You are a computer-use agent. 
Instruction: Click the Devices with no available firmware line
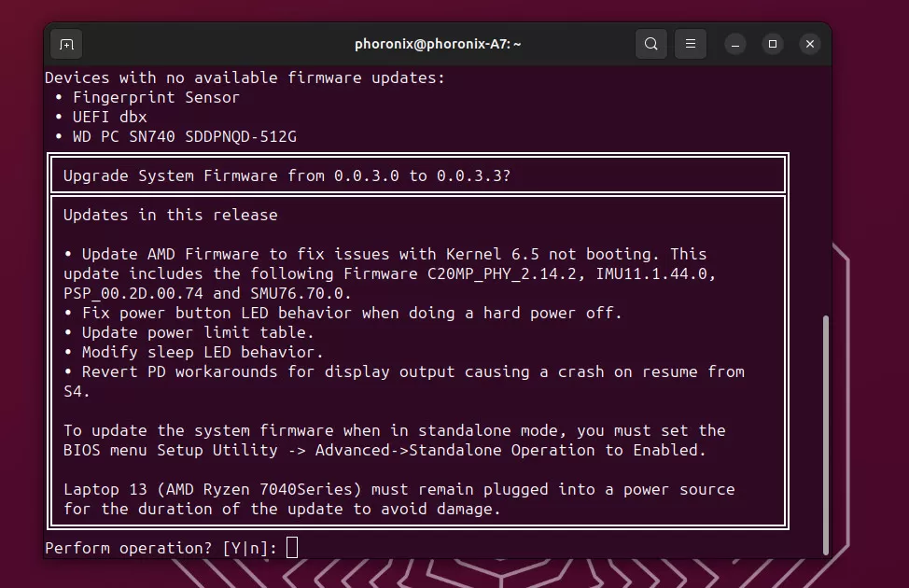[x=245, y=77]
